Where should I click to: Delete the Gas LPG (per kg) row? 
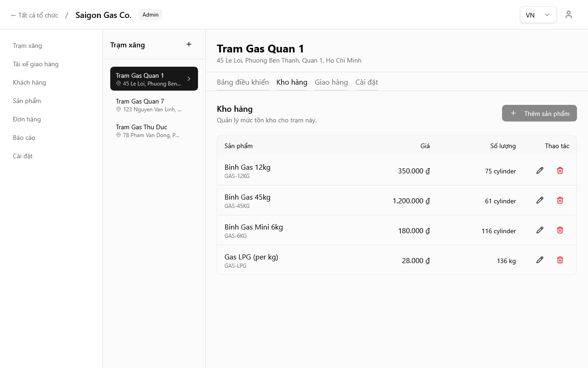pos(560,260)
